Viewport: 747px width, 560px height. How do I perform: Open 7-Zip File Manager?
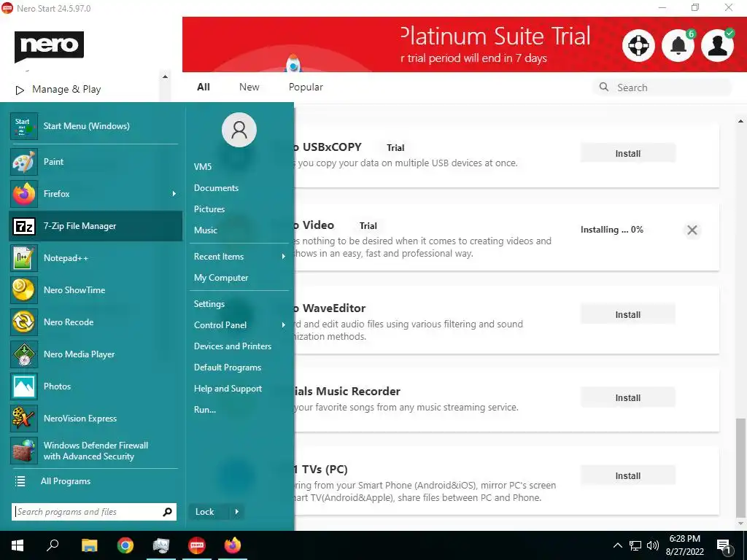pyautogui.click(x=96, y=226)
